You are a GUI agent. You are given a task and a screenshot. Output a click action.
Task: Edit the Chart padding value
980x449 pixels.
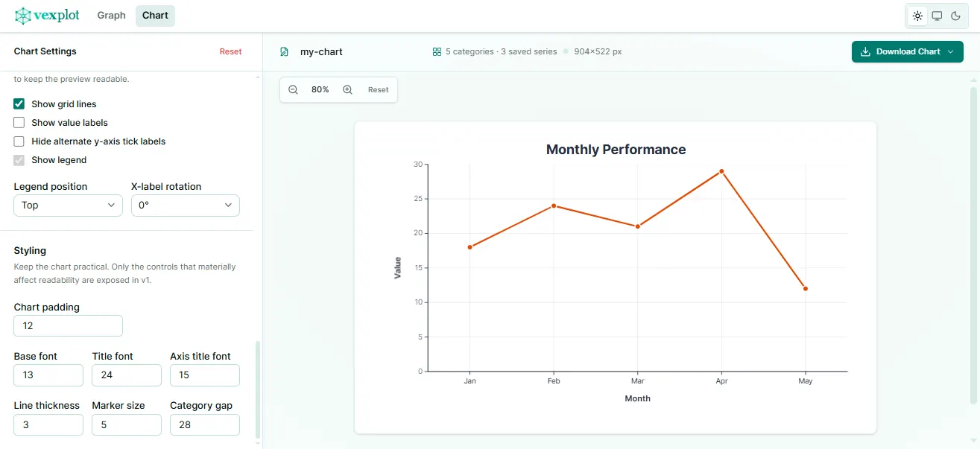coord(67,325)
